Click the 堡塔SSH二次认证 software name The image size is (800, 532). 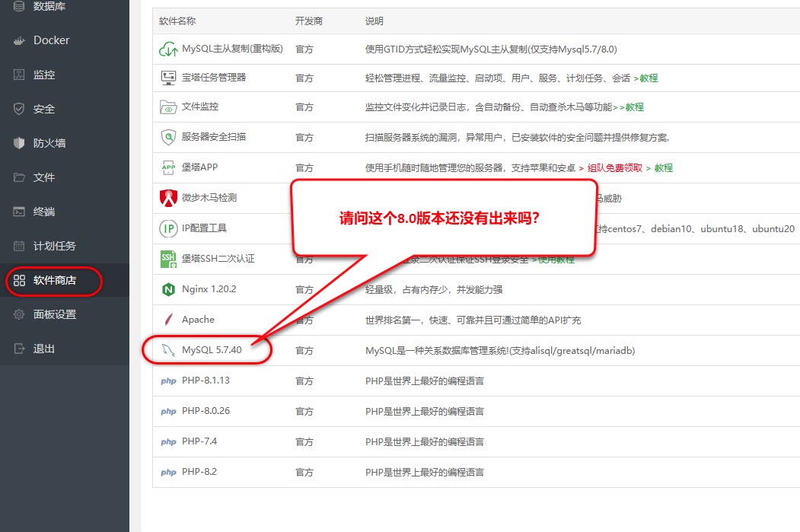tap(218, 259)
